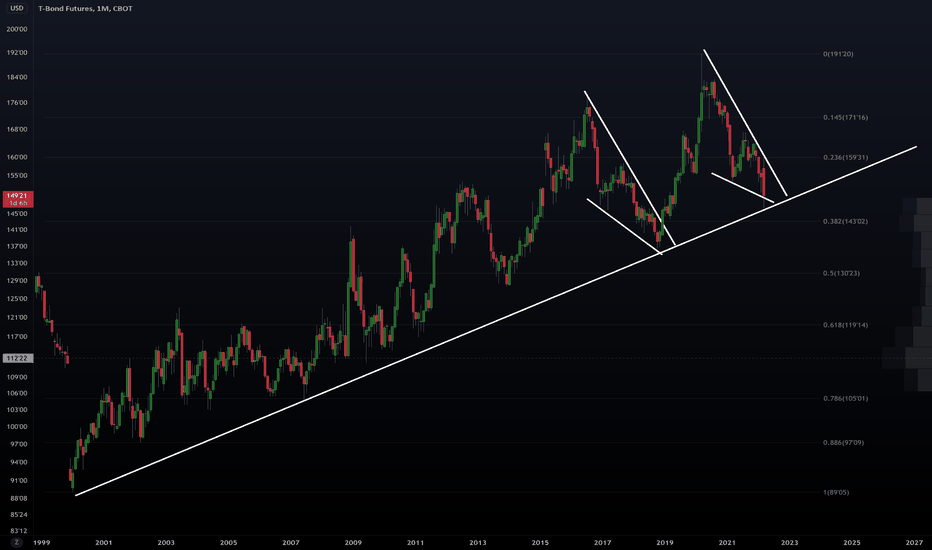Click the 2007 time axis label
The image size is (932, 550).
coord(291,543)
